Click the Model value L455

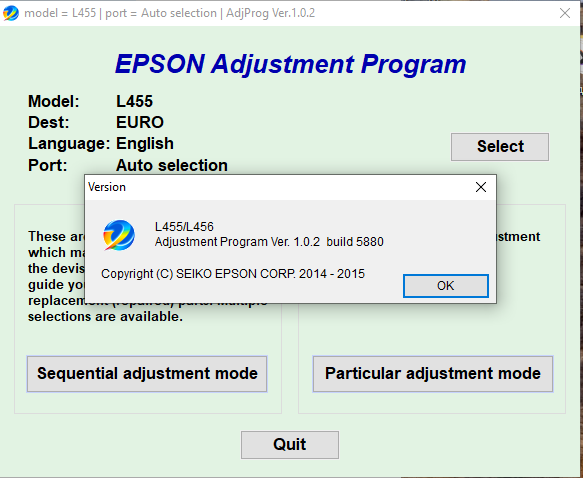134,101
